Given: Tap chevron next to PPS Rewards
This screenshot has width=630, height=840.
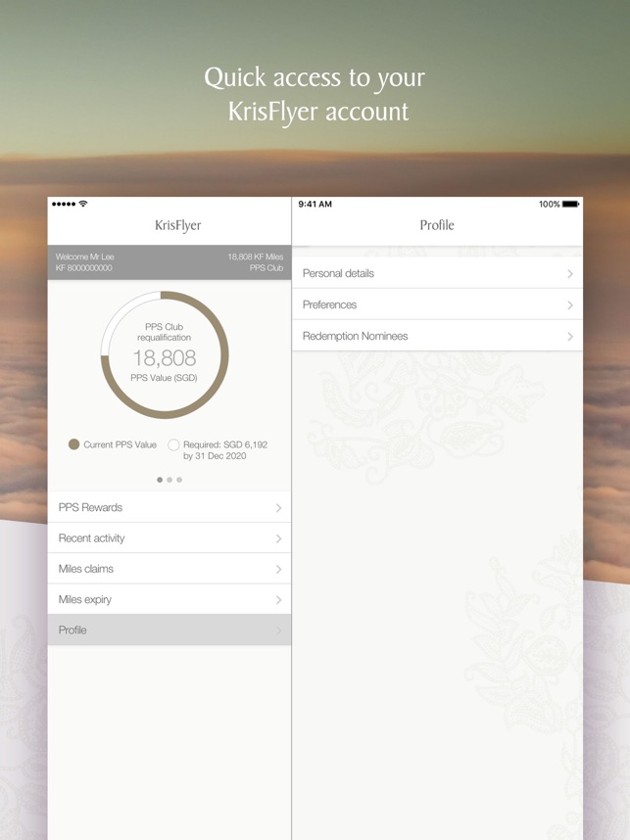Looking at the screenshot, I should 279,508.
